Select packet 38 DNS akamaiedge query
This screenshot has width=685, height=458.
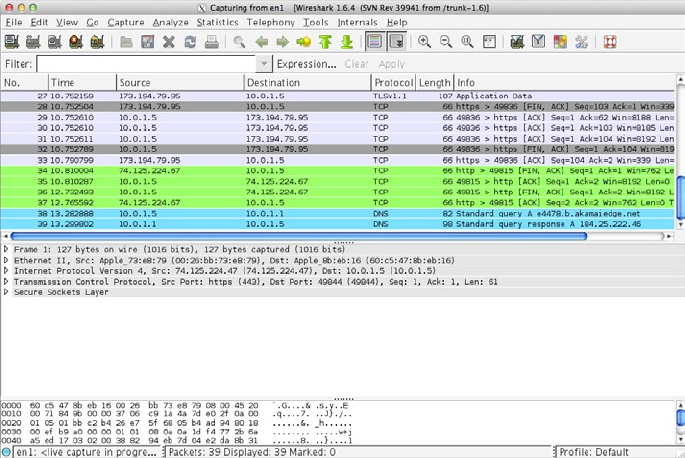337,214
